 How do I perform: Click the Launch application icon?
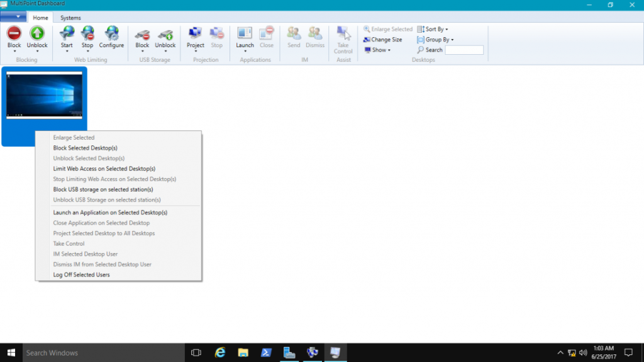pos(245,34)
